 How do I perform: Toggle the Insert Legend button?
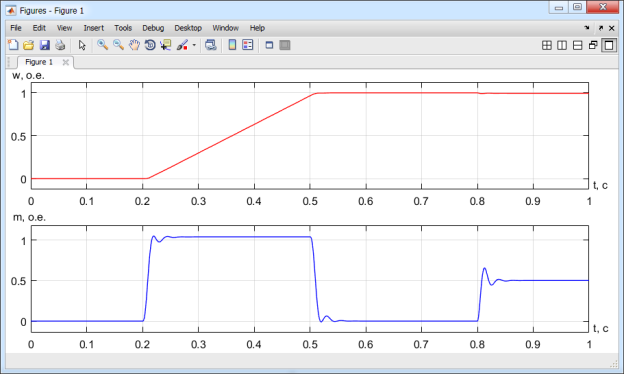pos(248,45)
